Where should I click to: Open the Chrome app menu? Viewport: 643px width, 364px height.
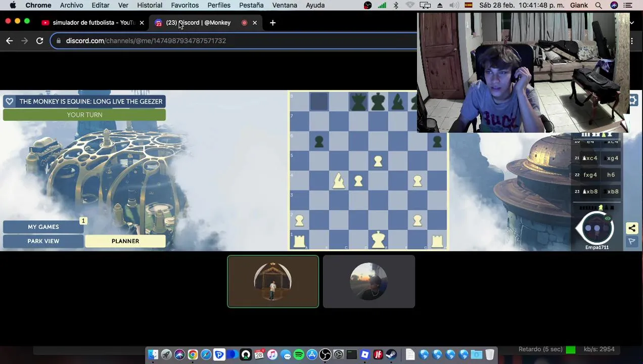click(38, 6)
